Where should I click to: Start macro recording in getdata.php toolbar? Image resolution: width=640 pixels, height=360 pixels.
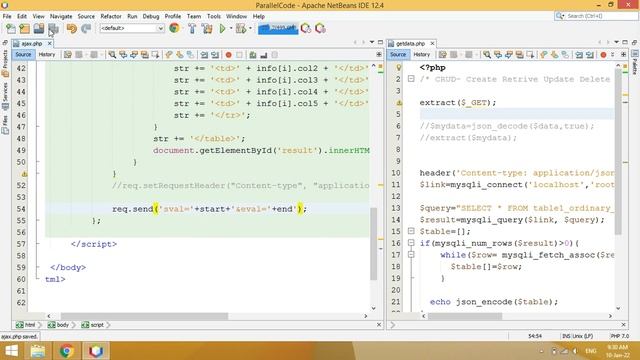point(603,55)
